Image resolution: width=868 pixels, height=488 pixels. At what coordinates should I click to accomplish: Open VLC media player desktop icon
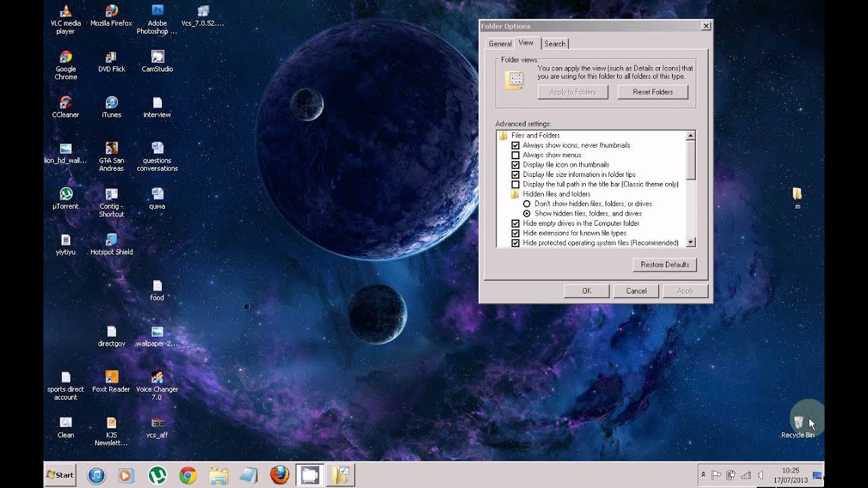tap(65, 19)
